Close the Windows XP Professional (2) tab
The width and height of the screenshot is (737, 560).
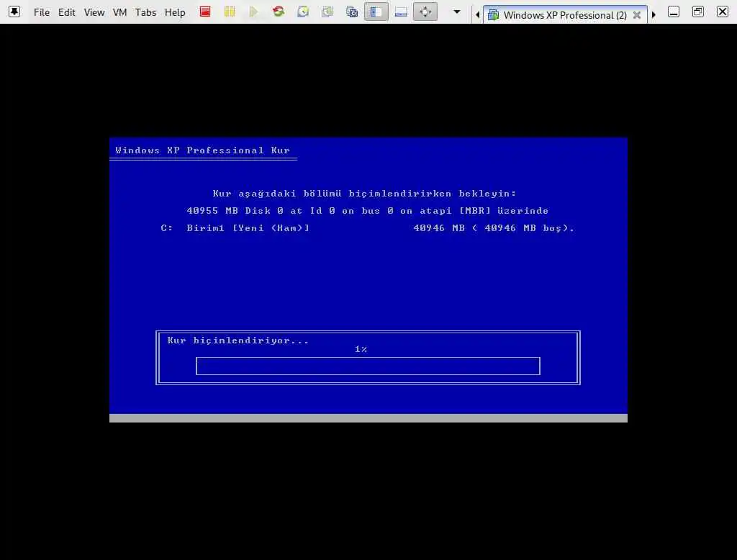[x=637, y=15]
